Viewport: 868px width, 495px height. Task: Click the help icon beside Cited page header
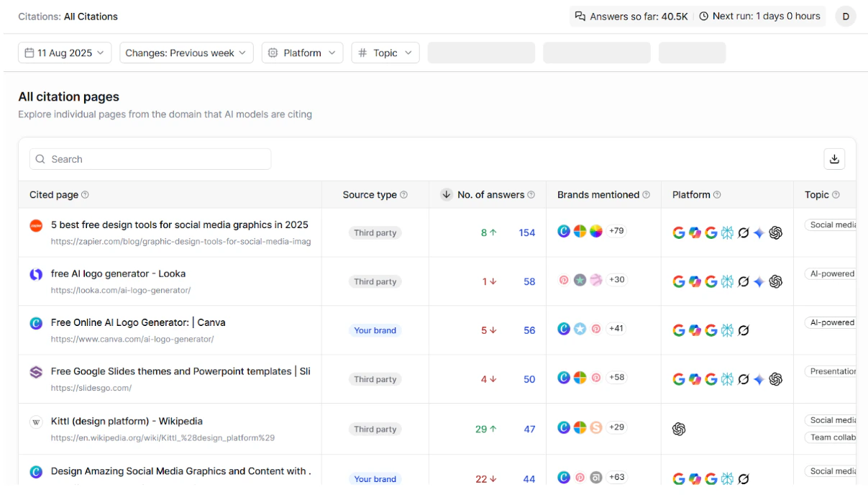click(x=85, y=195)
